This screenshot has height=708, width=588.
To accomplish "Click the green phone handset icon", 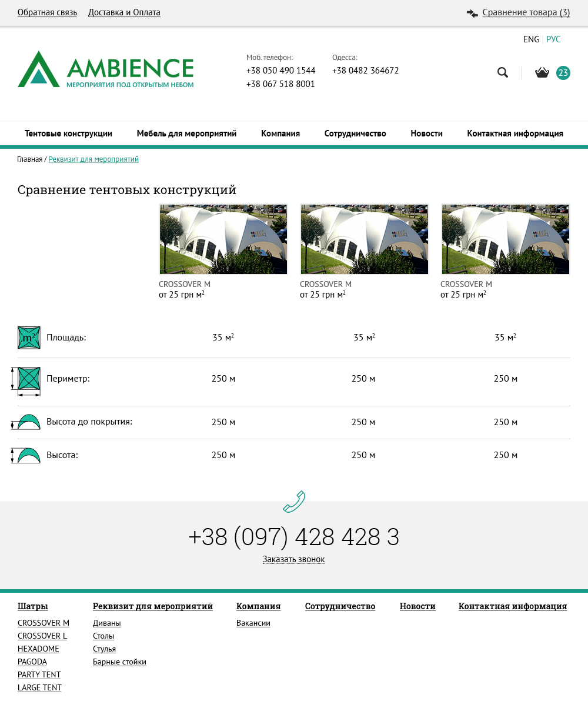I will pos(294,501).
